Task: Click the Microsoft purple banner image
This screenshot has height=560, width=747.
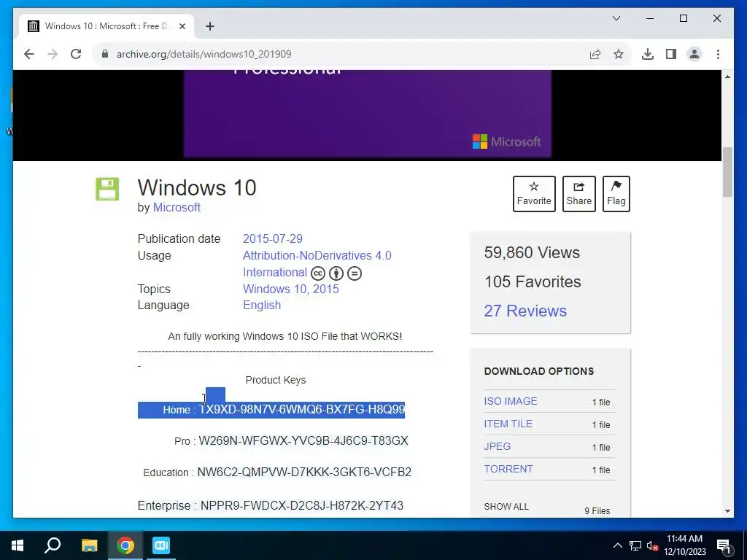Action: click(x=368, y=113)
